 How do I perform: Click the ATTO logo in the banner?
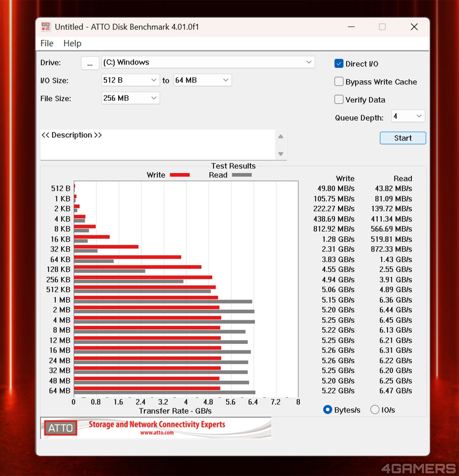60,428
